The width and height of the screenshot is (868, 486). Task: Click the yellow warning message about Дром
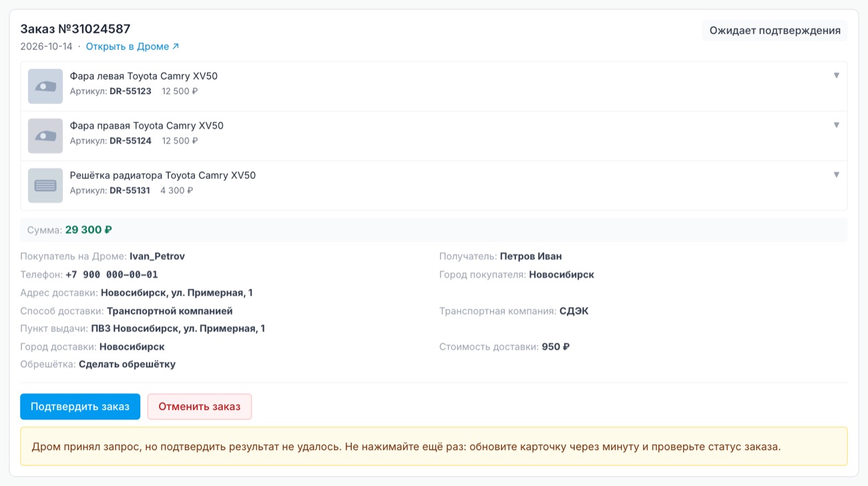434,447
